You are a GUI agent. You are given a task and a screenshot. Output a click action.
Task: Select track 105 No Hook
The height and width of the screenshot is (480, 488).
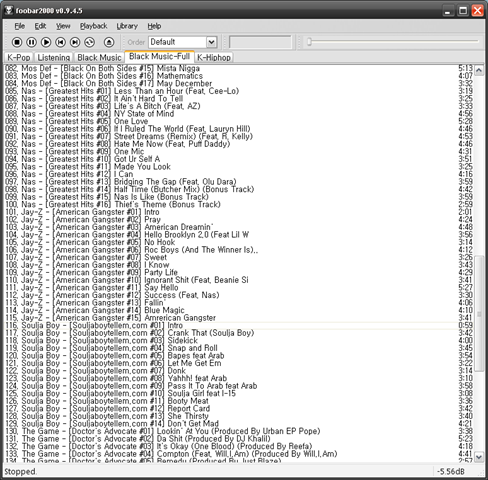coord(239,242)
